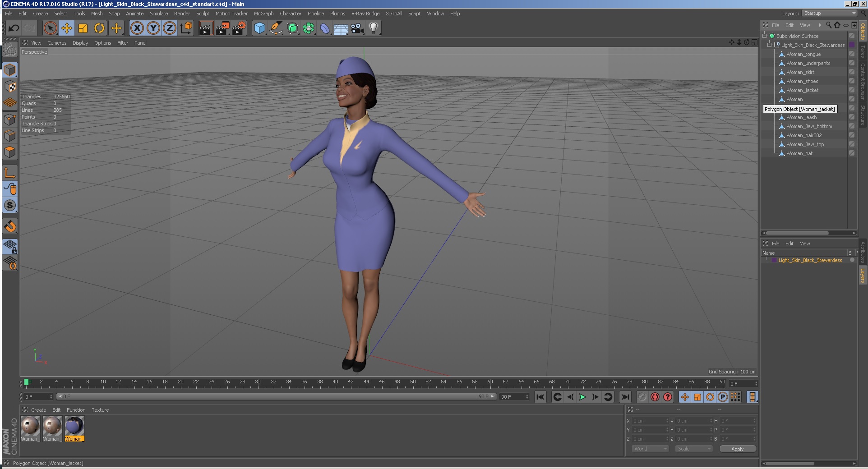Viewport: 868px width, 469px height.
Task: Switch to Model mode
Action: [x=10, y=70]
